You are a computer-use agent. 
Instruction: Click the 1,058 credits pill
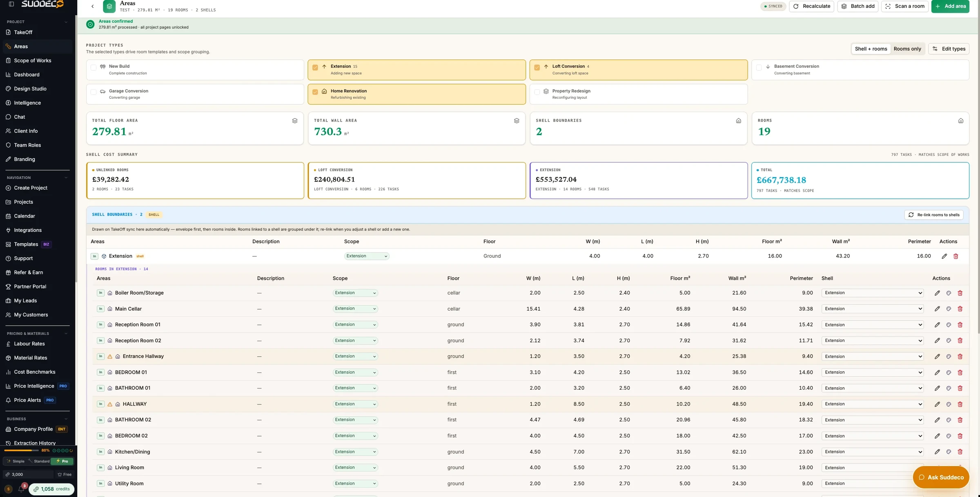(x=52, y=489)
